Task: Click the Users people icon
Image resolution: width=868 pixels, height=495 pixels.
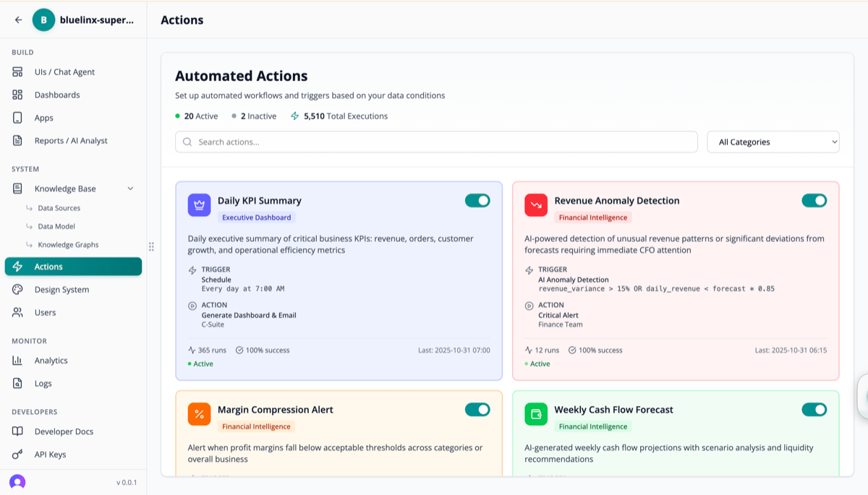Action: coord(17,312)
